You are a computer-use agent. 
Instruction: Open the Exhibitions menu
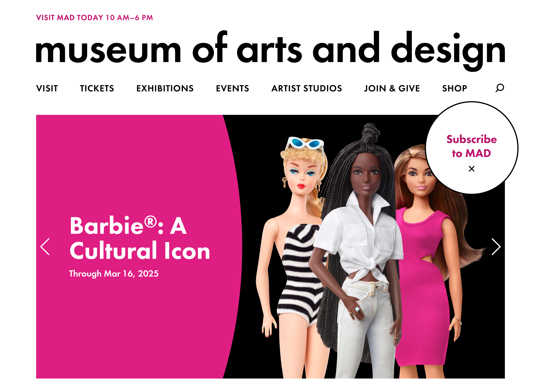click(x=165, y=88)
